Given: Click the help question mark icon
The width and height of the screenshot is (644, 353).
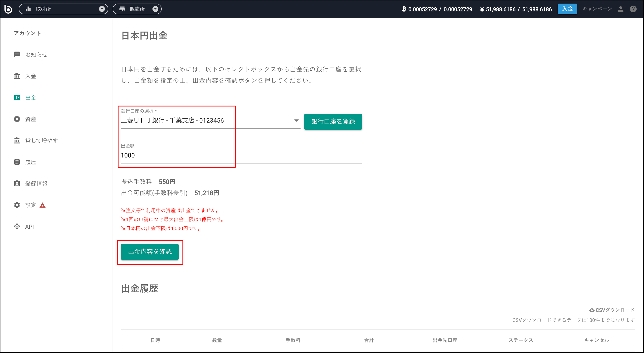Looking at the screenshot, I should click(633, 9).
